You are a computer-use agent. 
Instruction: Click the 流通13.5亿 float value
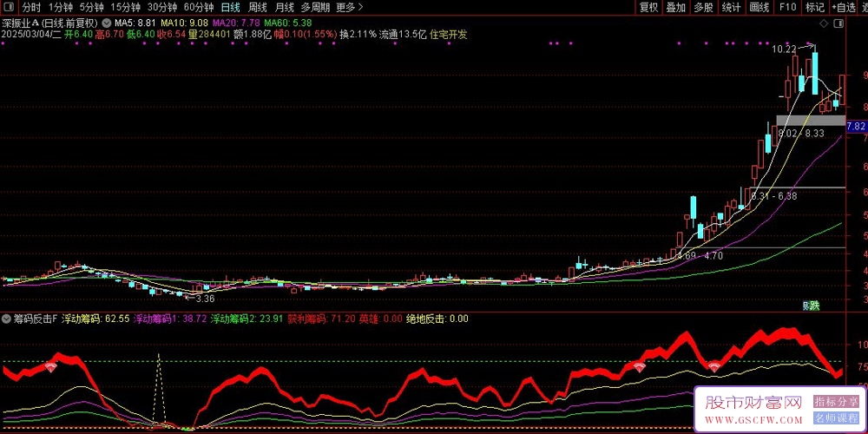tap(403, 35)
